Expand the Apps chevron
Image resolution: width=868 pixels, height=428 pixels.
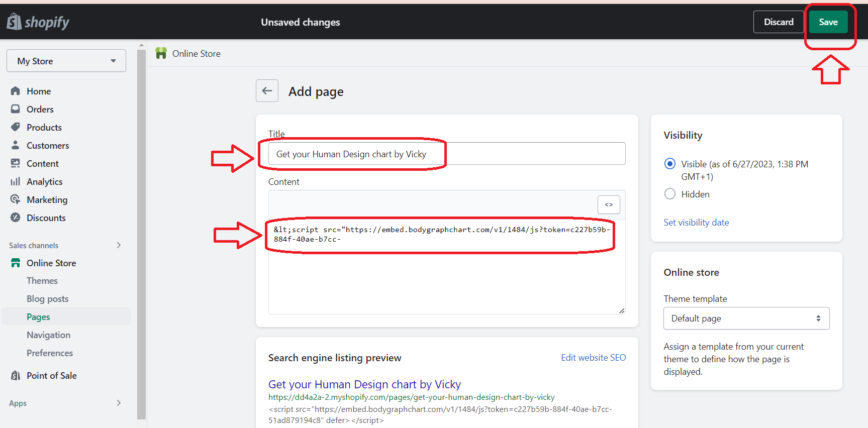coord(119,403)
